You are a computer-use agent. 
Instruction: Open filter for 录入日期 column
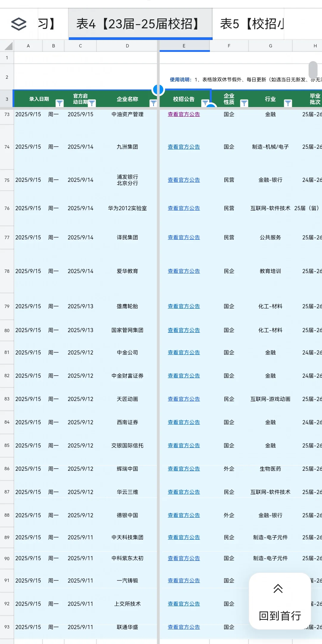[60, 103]
